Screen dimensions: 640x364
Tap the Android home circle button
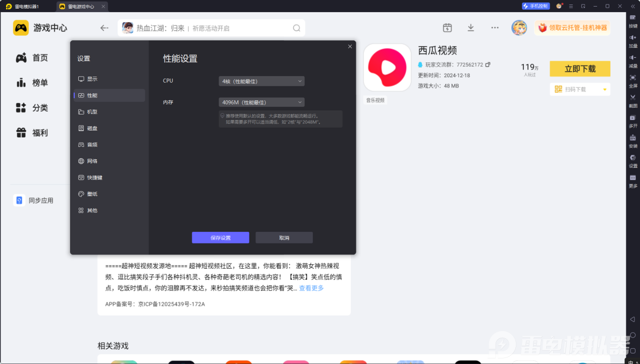632,335
